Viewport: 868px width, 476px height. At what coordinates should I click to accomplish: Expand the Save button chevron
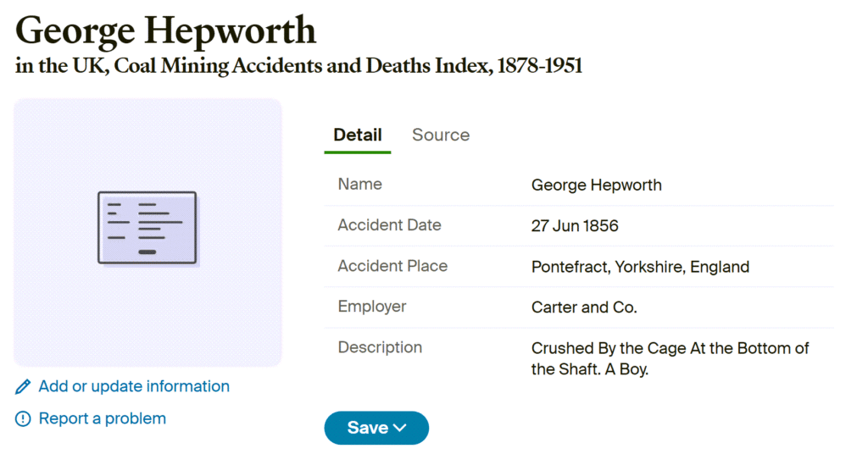pos(400,428)
